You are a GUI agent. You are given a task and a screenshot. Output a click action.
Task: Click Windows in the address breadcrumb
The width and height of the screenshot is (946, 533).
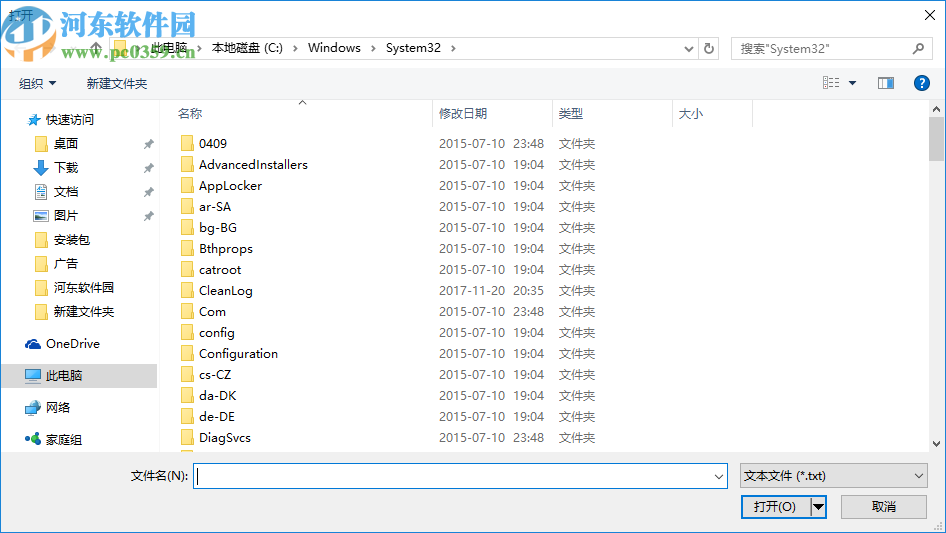pos(334,48)
